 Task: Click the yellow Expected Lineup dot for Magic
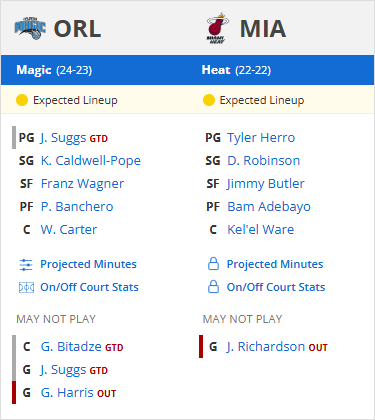pyautogui.click(x=22, y=100)
